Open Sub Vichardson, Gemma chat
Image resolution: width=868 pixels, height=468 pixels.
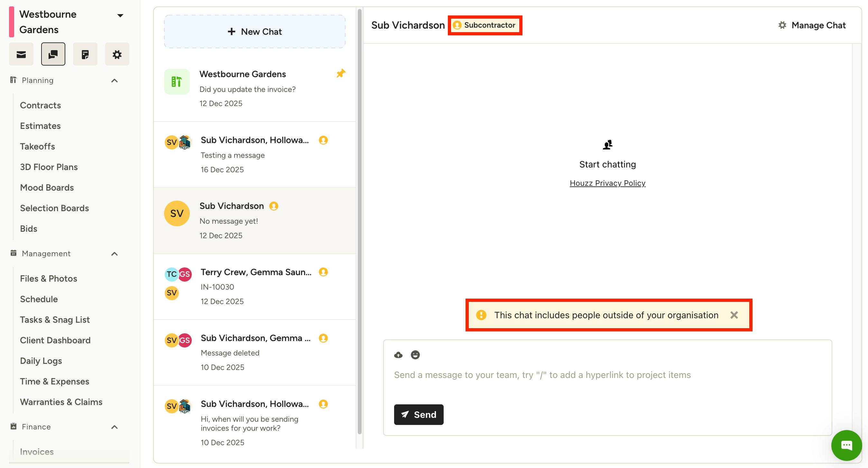click(x=255, y=353)
